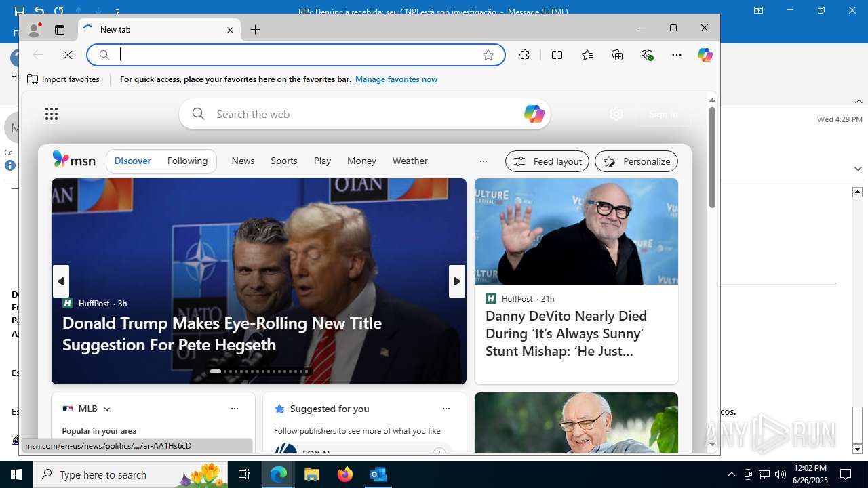Open Extensions puzzle icon
The width and height of the screenshot is (868, 488).
[x=525, y=55]
